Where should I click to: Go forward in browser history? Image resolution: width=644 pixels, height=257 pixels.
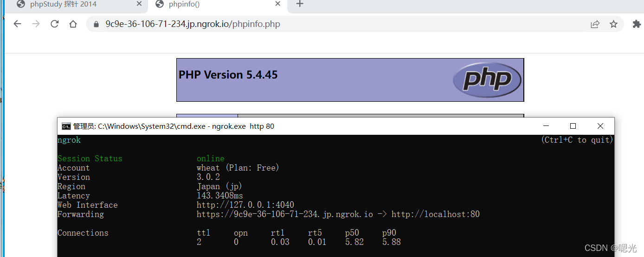36,24
